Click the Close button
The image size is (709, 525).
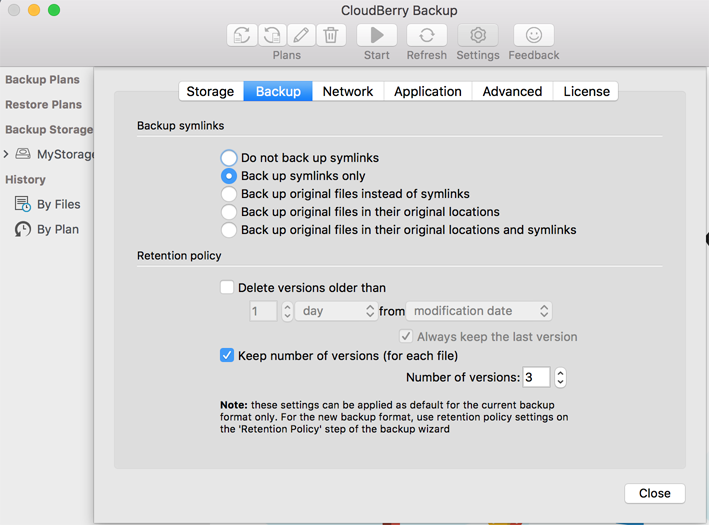pyautogui.click(x=655, y=493)
